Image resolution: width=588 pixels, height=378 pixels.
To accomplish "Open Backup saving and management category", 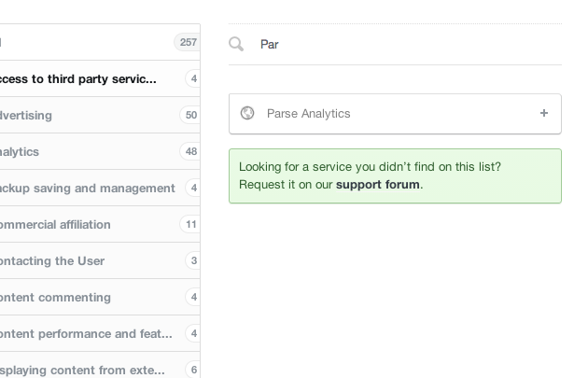I will click(x=100, y=188).
